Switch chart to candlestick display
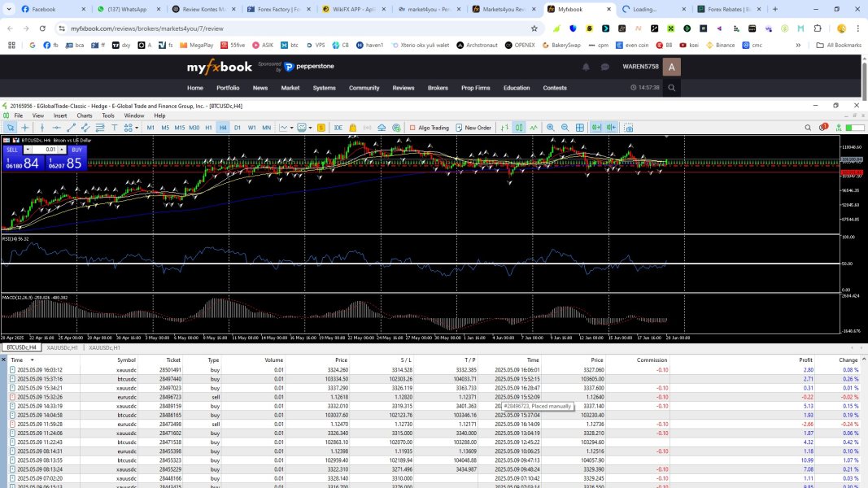 point(518,128)
